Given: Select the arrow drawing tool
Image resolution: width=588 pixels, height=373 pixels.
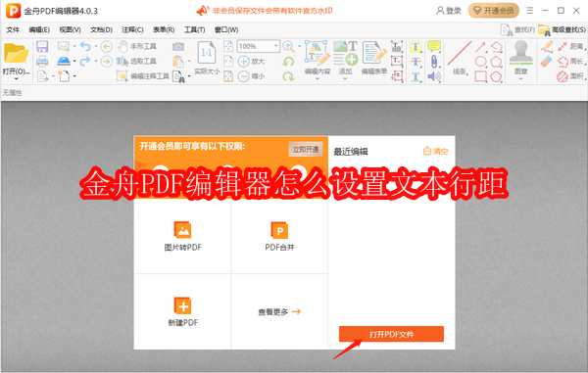Looking at the screenshot, I should 480,46.
